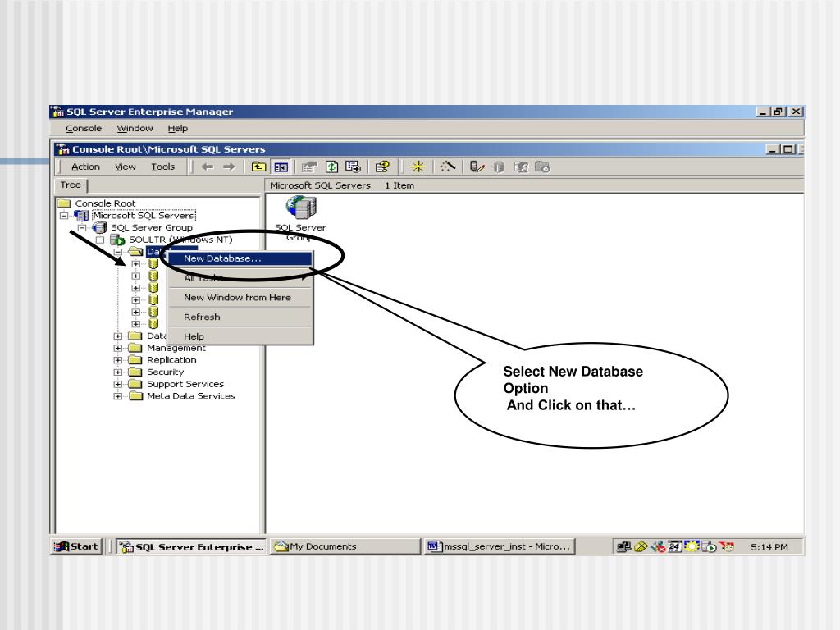Image resolution: width=840 pixels, height=630 pixels.
Task: Expand the Meta Data Services folder
Action: coord(118,396)
